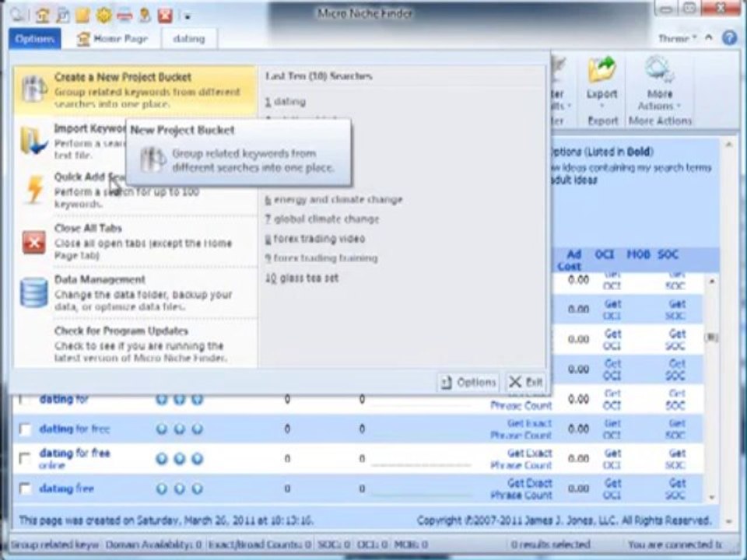747x560 pixels.
Task: Click the Quick Add Search lightning icon
Action: [34, 190]
